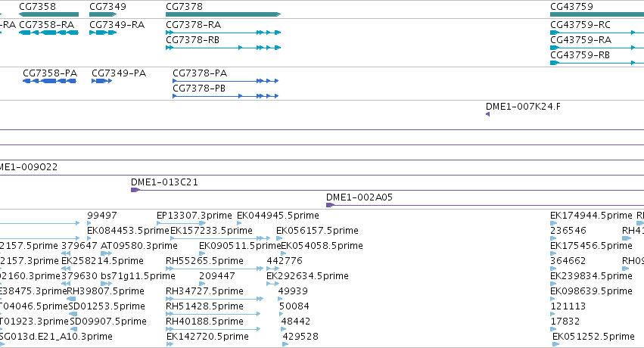The width and height of the screenshot is (644, 348).
Task: Click the CG7349 gene arrow
Action: click(x=103, y=14)
